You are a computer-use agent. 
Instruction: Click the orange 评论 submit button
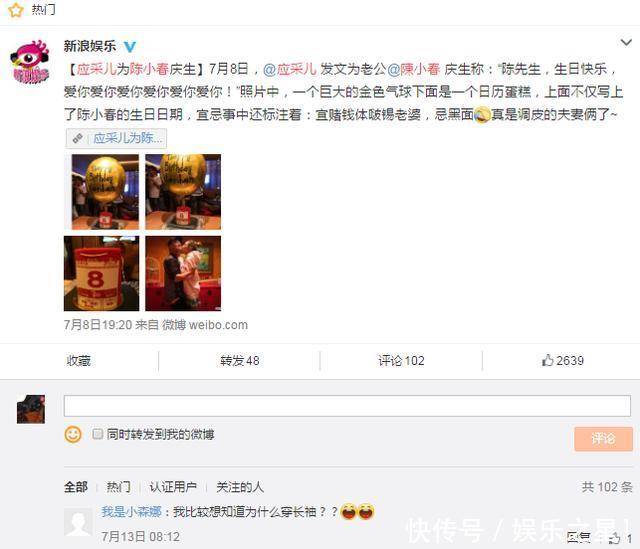point(603,439)
